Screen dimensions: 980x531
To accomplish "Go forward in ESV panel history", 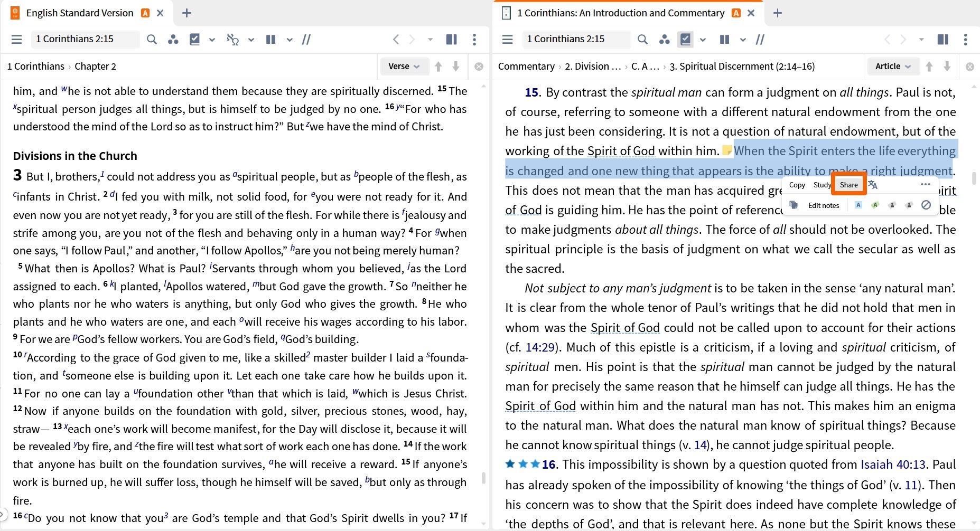I will (412, 39).
